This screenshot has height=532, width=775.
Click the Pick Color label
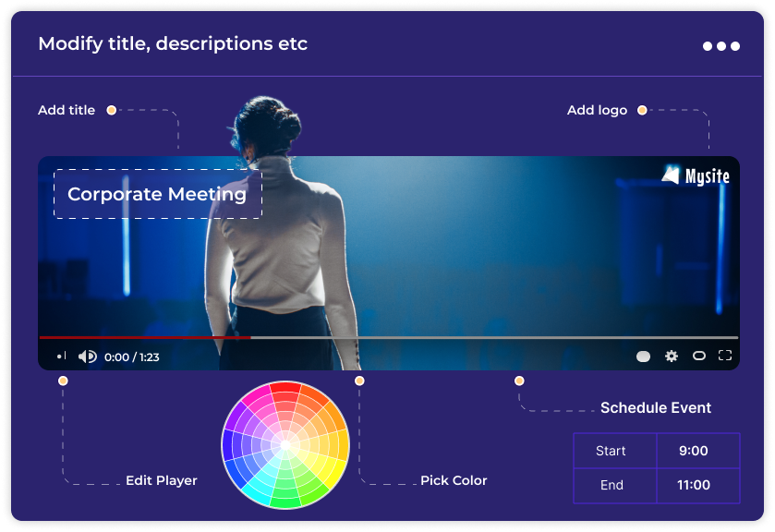[454, 480]
